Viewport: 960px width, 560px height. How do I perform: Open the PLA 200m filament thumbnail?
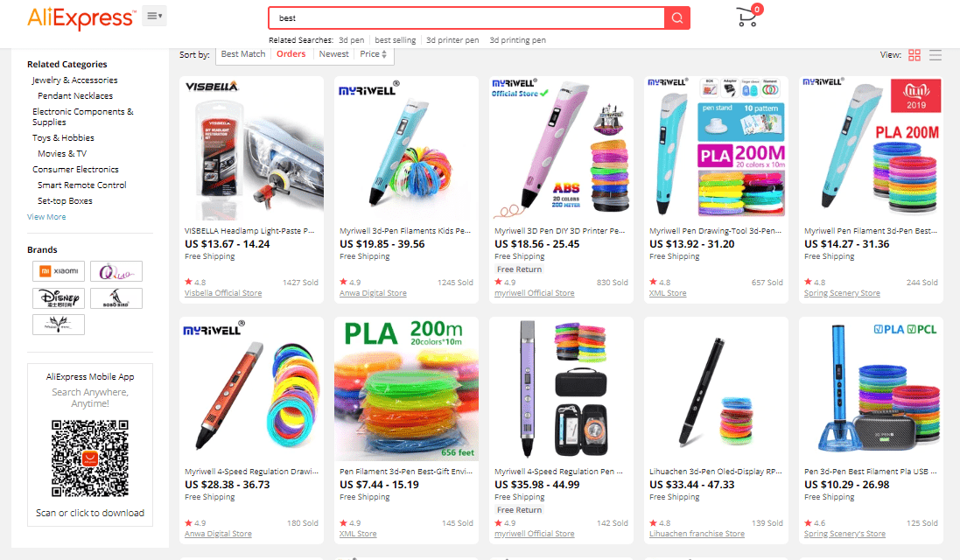point(407,388)
